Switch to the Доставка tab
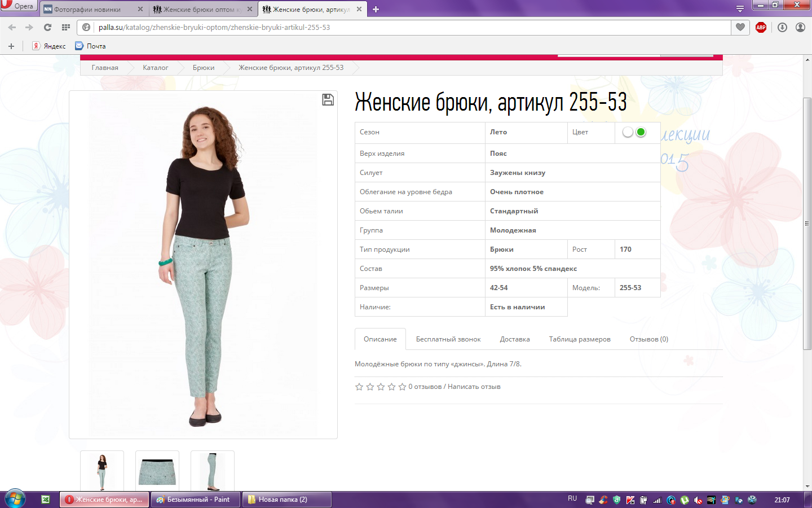Image resolution: width=812 pixels, height=508 pixels. click(x=514, y=339)
